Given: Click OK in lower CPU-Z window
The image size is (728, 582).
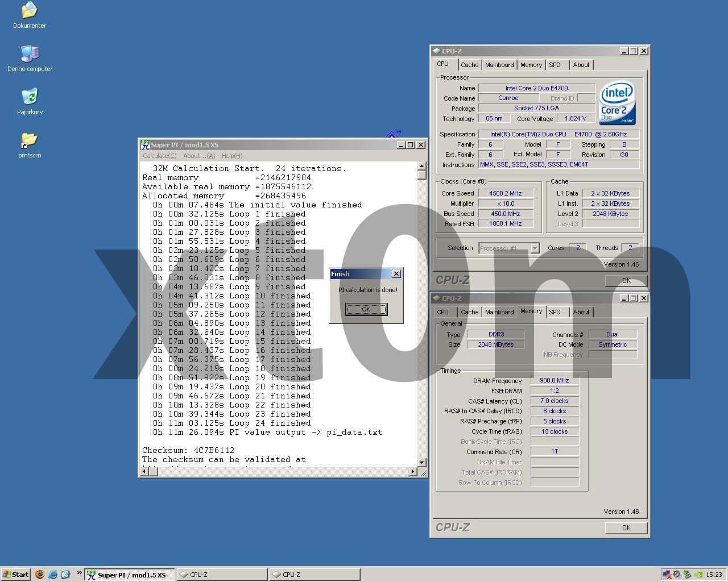Looking at the screenshot, I should click(x=626, y=528).
